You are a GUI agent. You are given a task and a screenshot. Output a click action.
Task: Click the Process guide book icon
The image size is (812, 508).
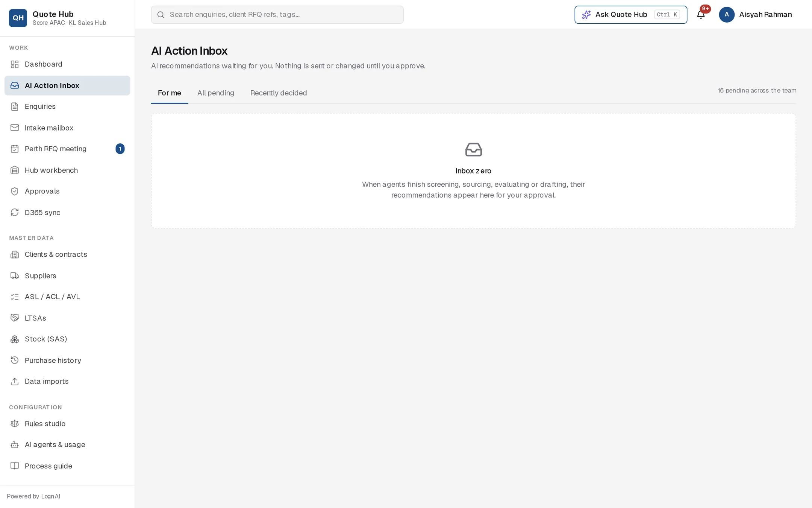point(15,465)
